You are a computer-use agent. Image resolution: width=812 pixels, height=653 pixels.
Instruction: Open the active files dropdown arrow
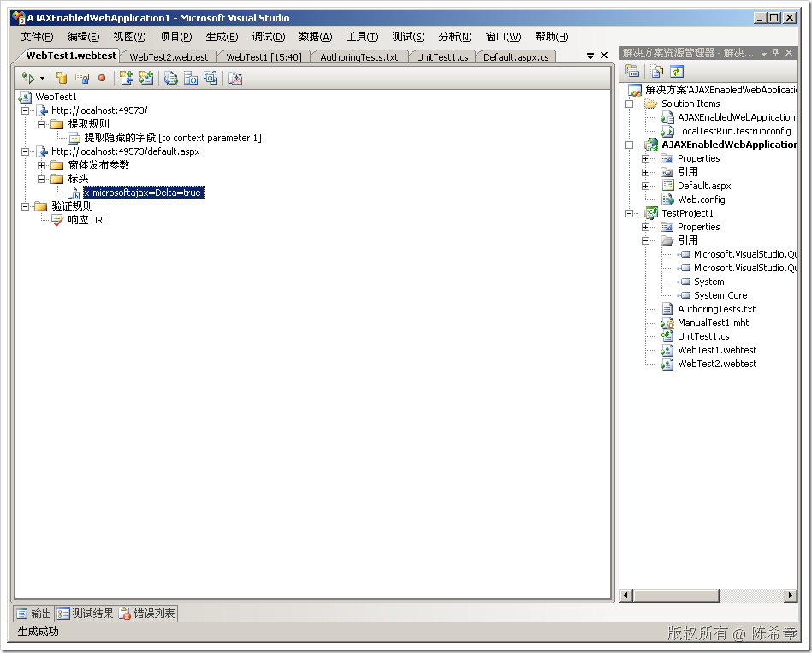pyautogui.click(x=590, y=56)
